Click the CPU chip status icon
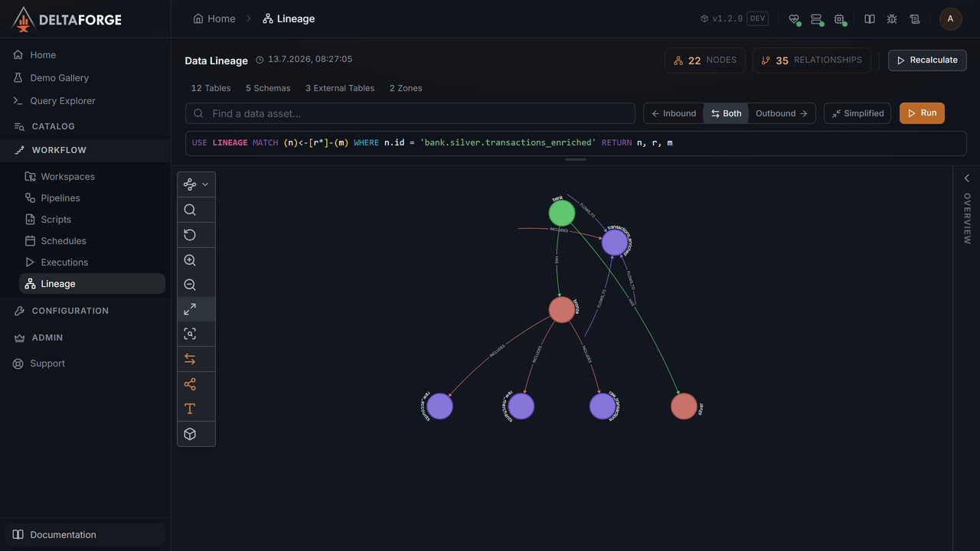The height and width of the screenshot is (551, 980). (x=839, y=19)
